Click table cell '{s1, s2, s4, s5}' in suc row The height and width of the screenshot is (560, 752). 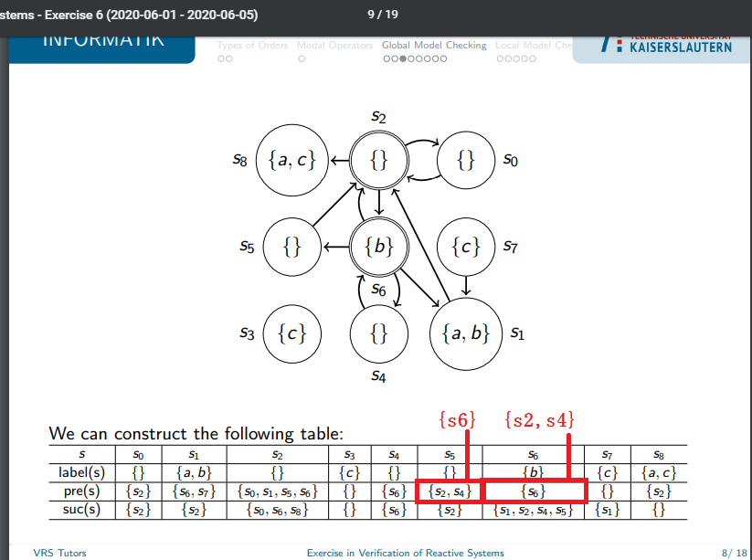533,510
